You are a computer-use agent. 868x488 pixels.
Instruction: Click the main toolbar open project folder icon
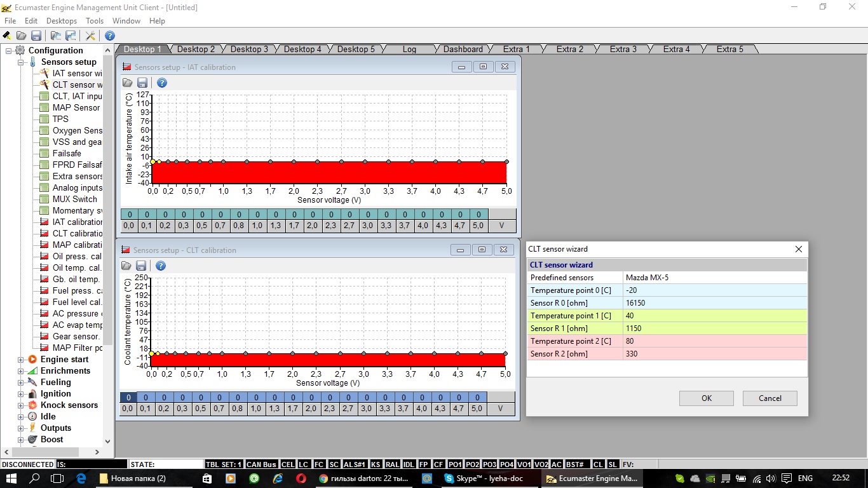(21, 36)
